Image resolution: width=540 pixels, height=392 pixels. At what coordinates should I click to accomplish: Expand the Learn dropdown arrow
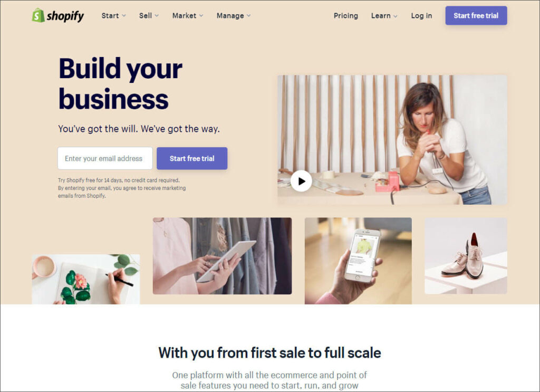tap(396, 16)
